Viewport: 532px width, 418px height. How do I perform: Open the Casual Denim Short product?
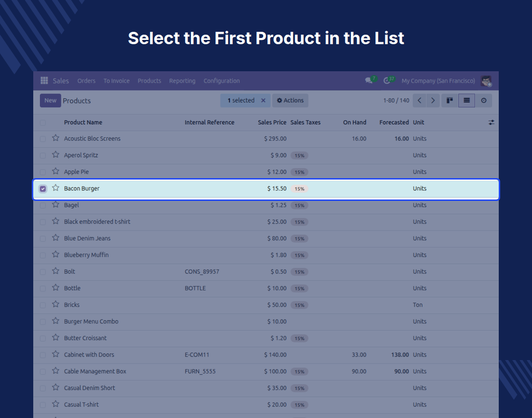coord(90,388)
